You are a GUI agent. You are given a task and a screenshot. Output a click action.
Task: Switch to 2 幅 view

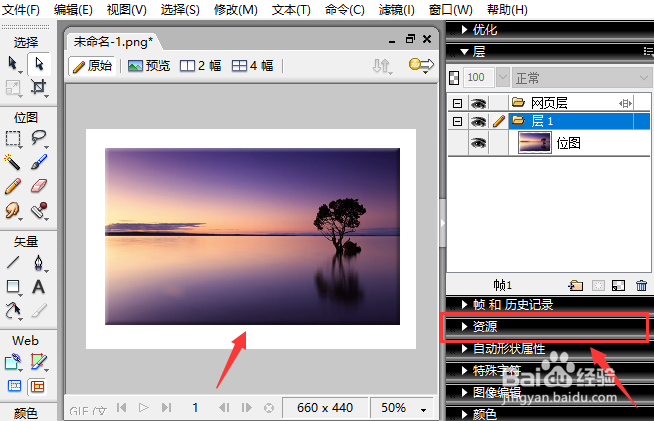pos(200,66)
